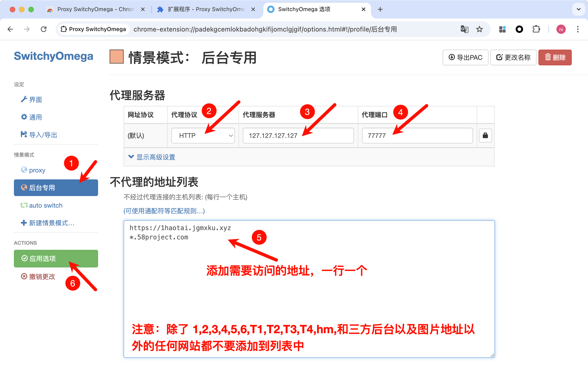Open the wildcard rules help link
The image size is (588, 368).
tap(164, 211)
